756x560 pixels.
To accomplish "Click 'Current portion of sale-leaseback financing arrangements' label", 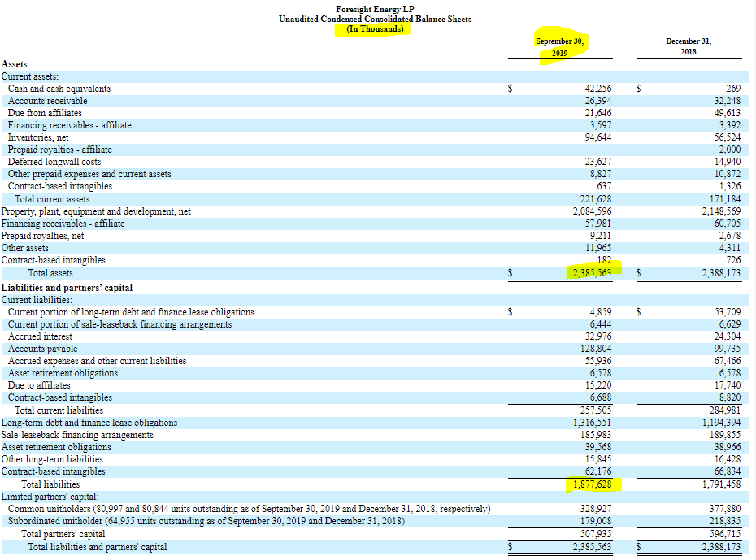I will pos(119,324).
